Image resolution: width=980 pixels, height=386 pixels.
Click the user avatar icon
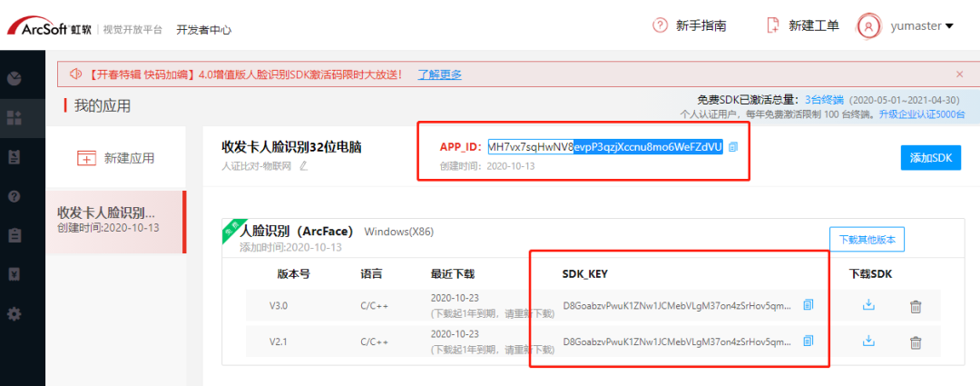pos(868,25)
